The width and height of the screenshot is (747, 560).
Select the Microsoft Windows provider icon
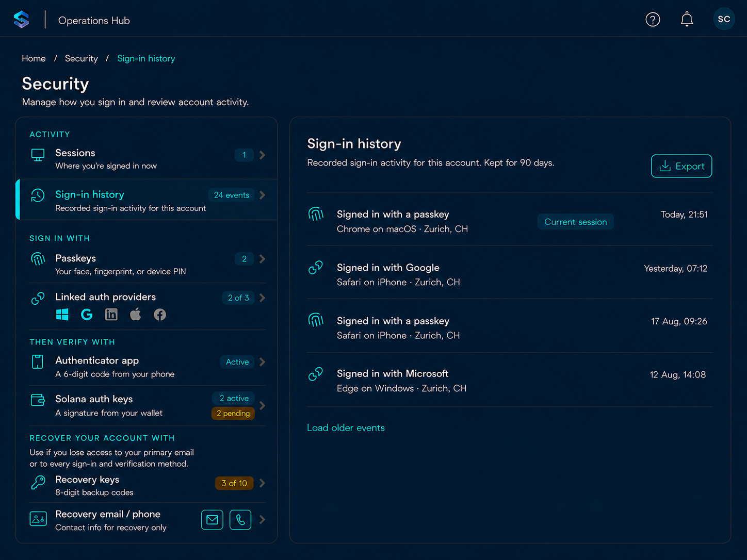tap(62, 315)
